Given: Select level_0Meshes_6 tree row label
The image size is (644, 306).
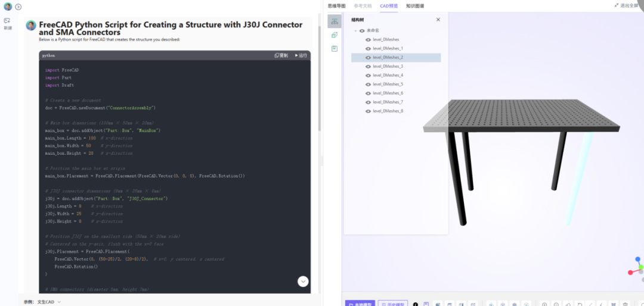Looking at the screenshot, I should [388, 93].
